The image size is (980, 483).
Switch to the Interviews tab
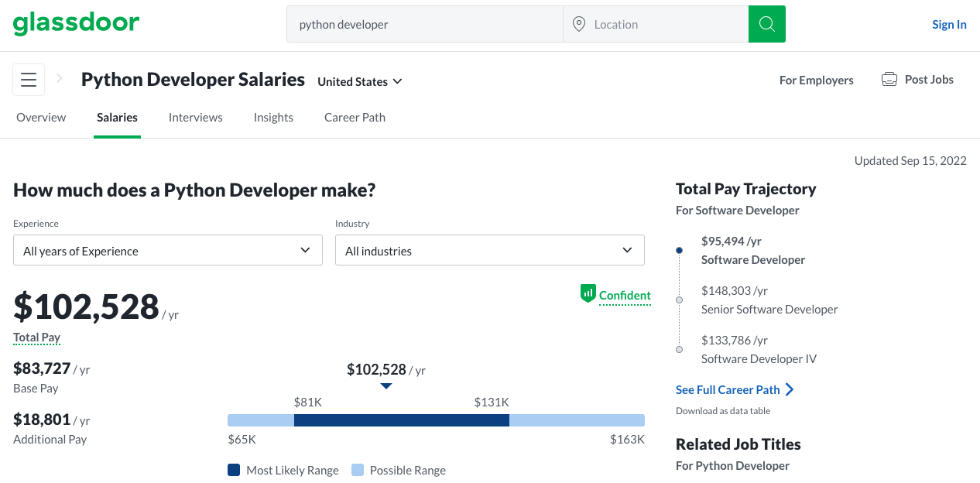tap(196, 118)
